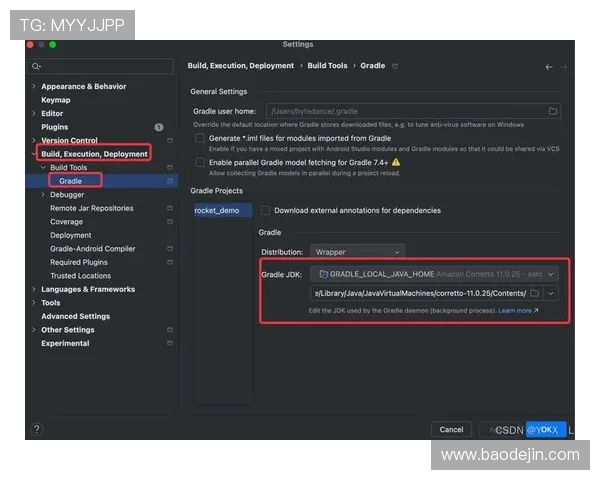Browse folder for Gradle user home
Viewport: 600px width, 480px height.
552,111
